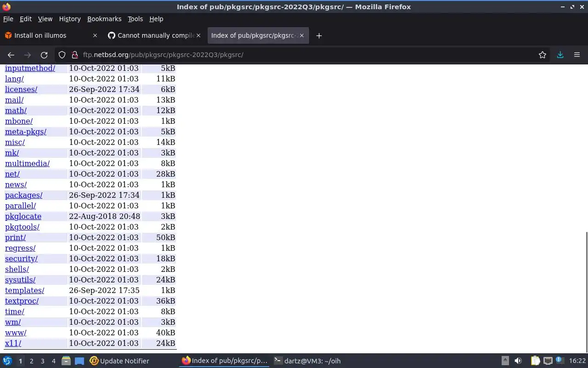The height and width of the screenshot is (368, 588).
Task: Open the meta-pkgs/ directory link
Action: (26, 132)
